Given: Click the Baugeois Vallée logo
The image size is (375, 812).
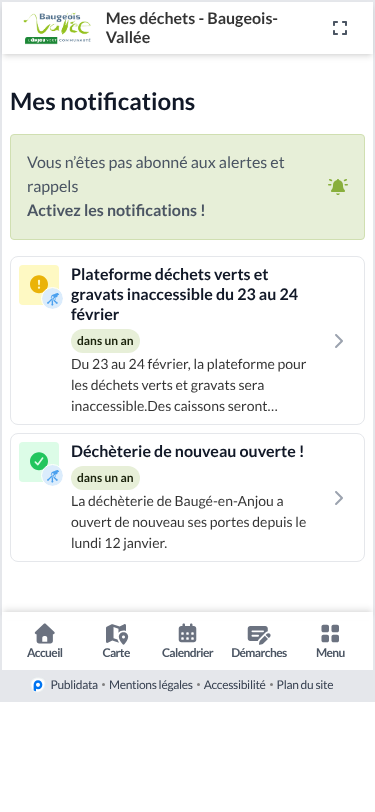Looking at the screenshot, I should coord(57,28).
